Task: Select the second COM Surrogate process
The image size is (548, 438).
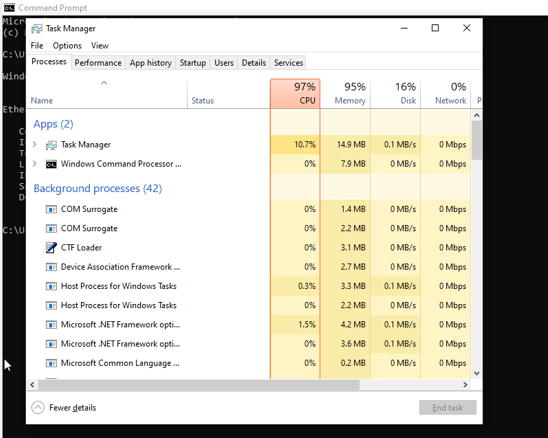Action: 248,228
